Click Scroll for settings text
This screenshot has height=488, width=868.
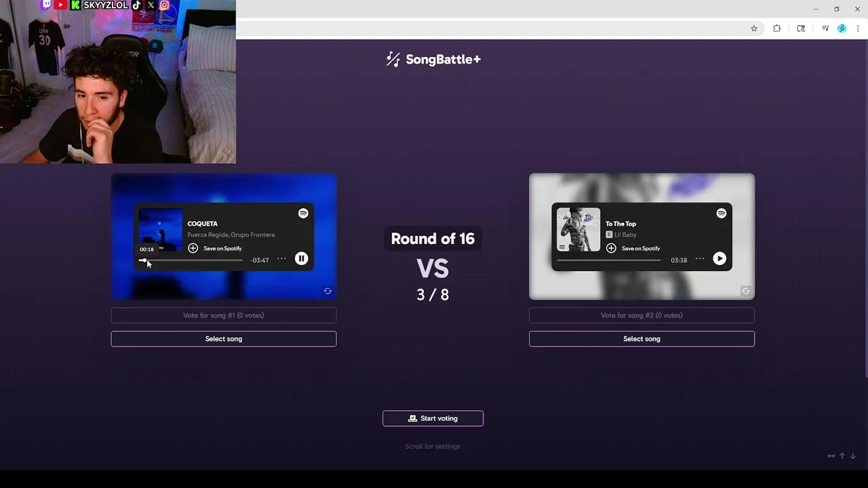click(433, 447)
